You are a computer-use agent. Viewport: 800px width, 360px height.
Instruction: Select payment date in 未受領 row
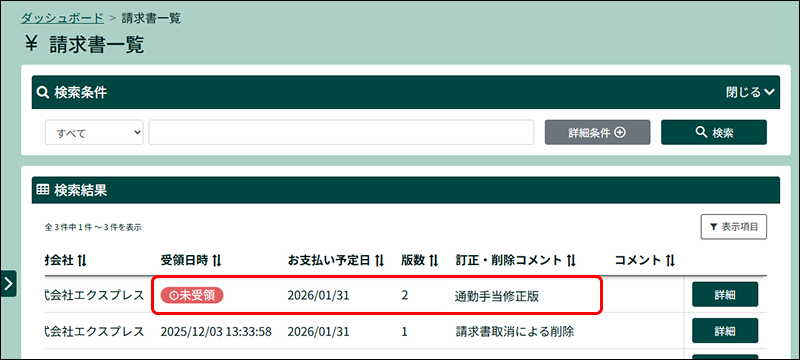point(318,296)
